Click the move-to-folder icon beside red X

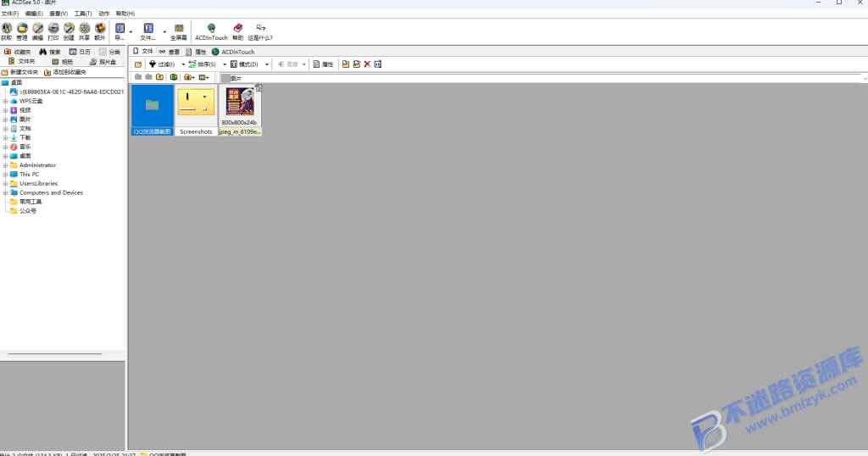[357, 64]
